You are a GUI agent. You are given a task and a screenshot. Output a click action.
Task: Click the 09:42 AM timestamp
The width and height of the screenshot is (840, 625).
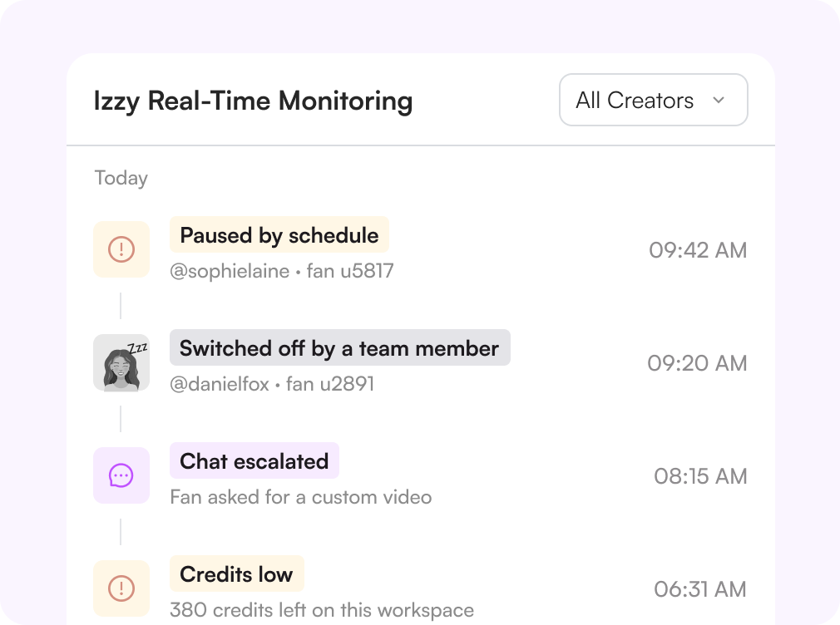pyautogui.click(x=698, y=250)
